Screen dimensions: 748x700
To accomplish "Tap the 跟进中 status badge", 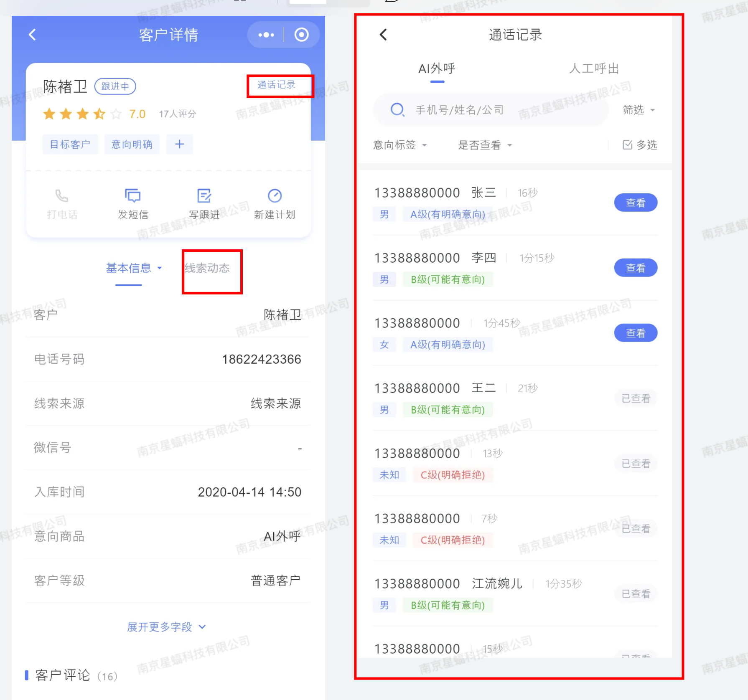I will (x=115, y=86).
